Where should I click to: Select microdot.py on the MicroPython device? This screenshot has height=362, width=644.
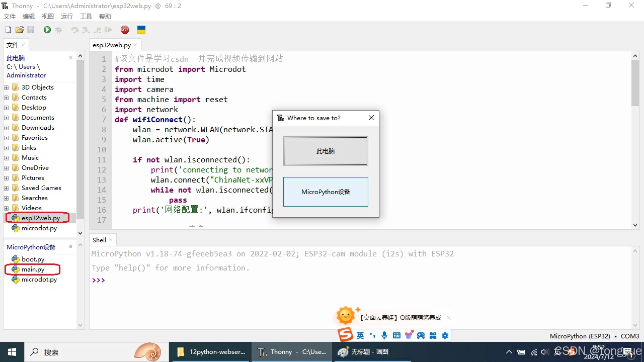39,280
